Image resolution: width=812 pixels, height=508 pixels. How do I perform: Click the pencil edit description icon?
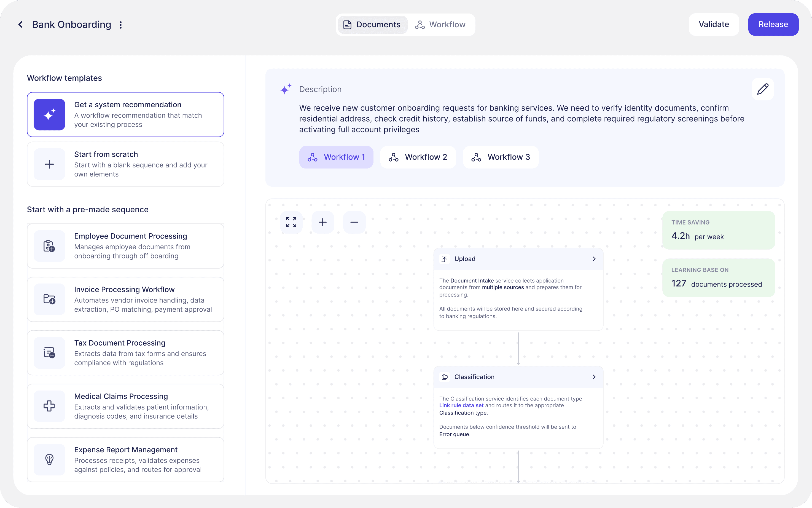click(x=763, y=89)
